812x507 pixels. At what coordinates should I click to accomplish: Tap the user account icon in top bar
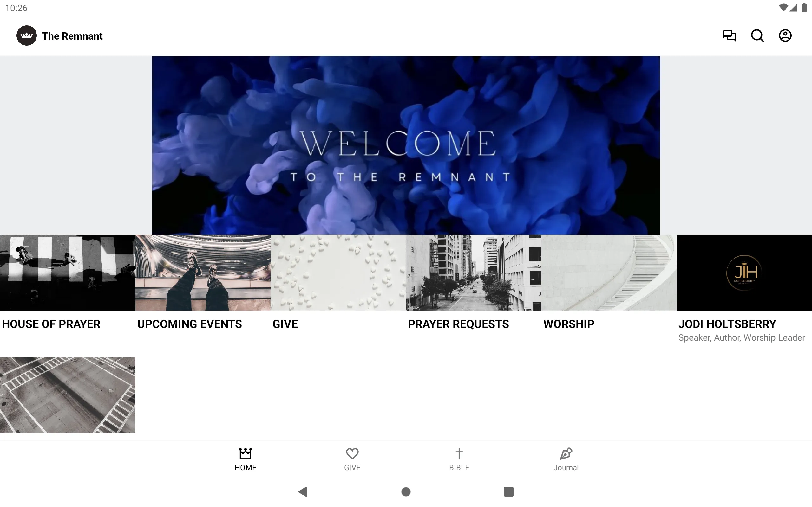click(785, 35)
